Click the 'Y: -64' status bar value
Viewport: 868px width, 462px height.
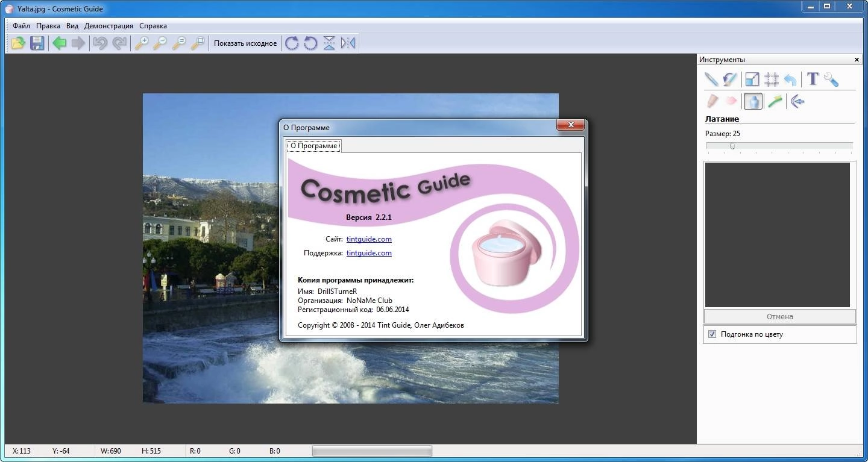[x=61, y=451]
